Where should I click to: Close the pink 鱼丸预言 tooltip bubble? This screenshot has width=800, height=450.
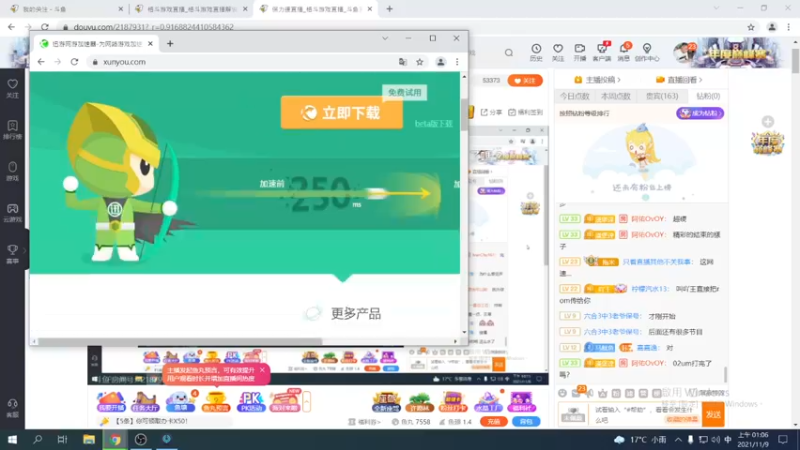tap(262, 370)
